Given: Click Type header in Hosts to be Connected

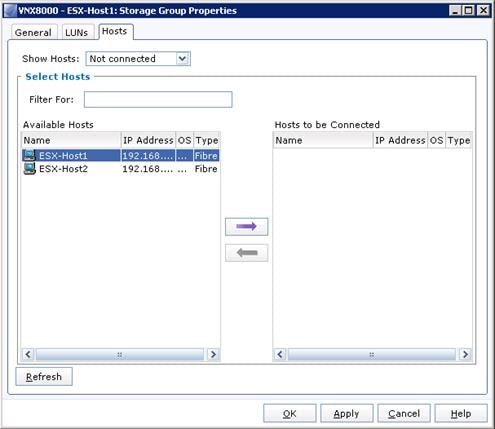Looking at the screenshot, I should [x=459, y=140].
